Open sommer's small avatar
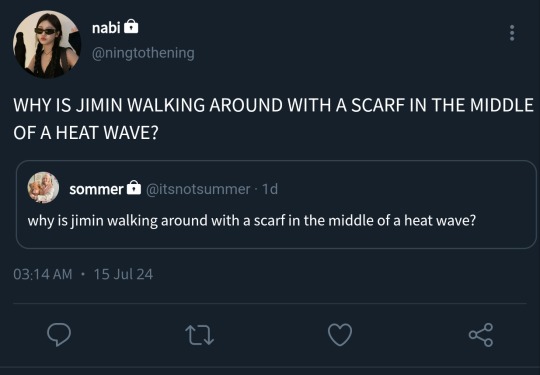 (43, 188)
